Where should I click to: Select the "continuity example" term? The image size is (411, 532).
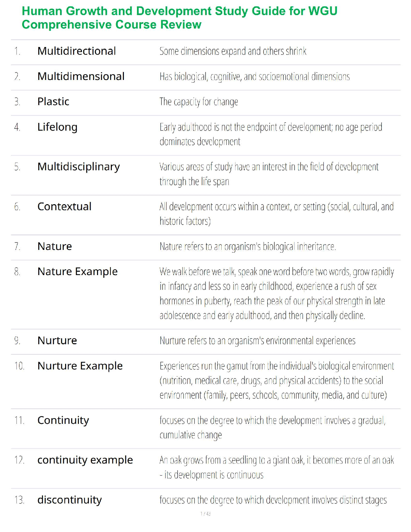pyautogui.click(x=85, y=460)
